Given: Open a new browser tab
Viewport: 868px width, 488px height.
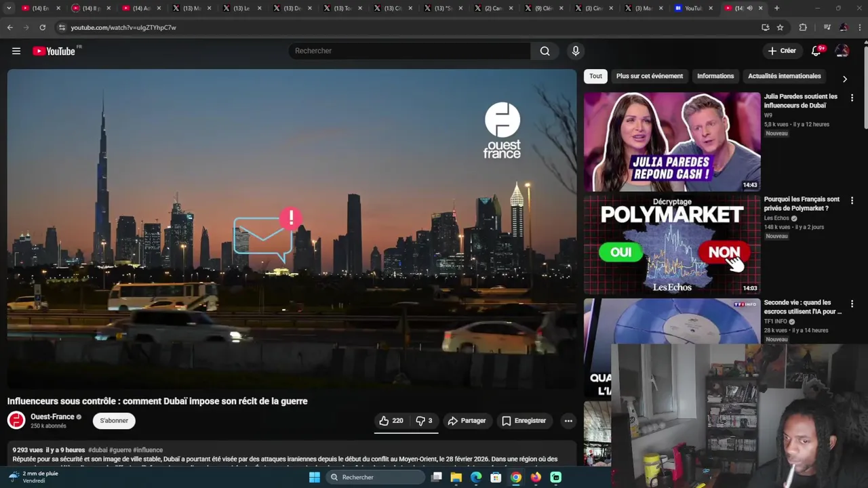Looking at the screenshot, I should coord(776,8).
